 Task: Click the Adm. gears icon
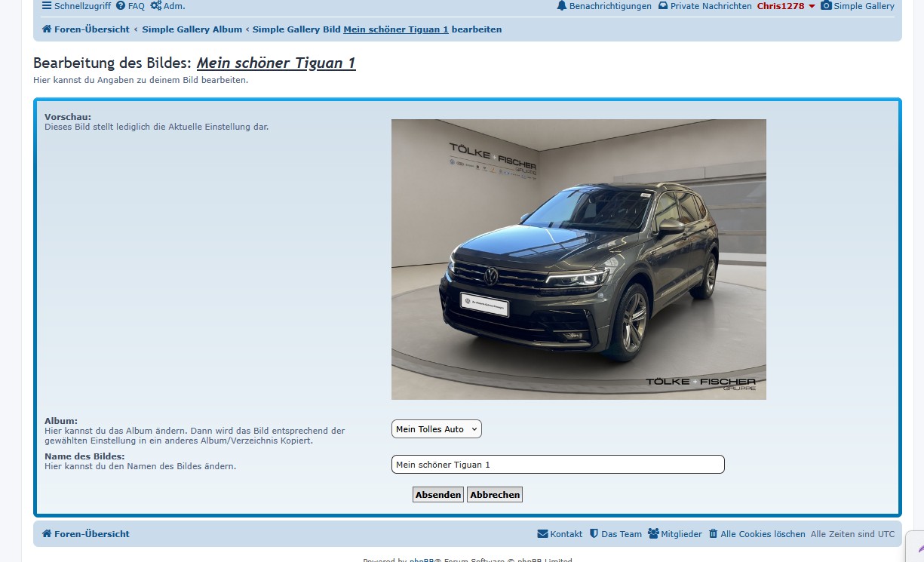pyautogui.click(x=156, y=6)
